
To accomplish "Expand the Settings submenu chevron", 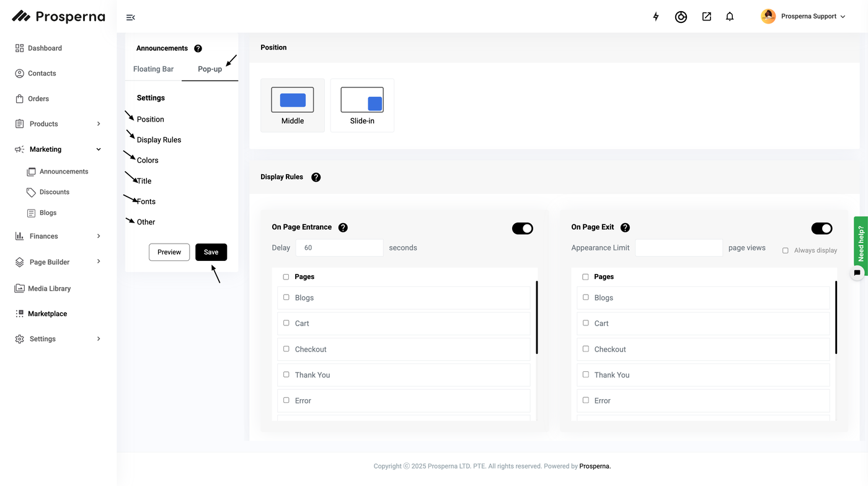I will point(99,339).
